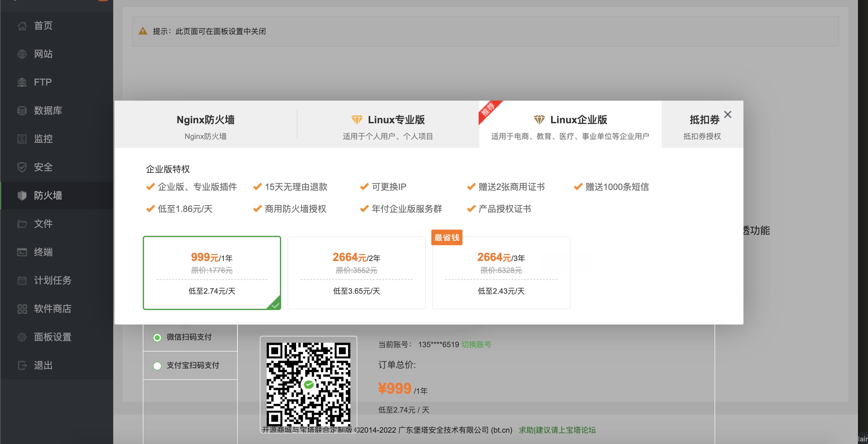
Task: Click the 低至3.65元/天 text
Action: (x=357, y=291)
